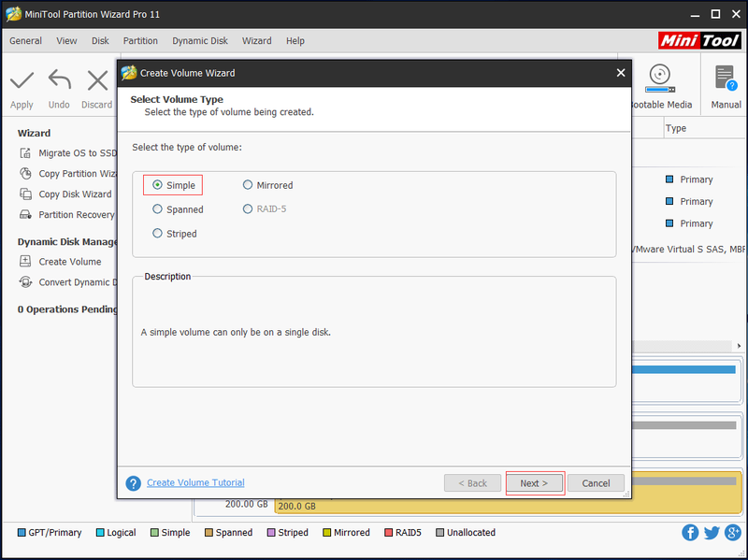Open the Manual help document icon
Image resolution: width=748 pixels, height=560 pixels.
tap(726, 78)
